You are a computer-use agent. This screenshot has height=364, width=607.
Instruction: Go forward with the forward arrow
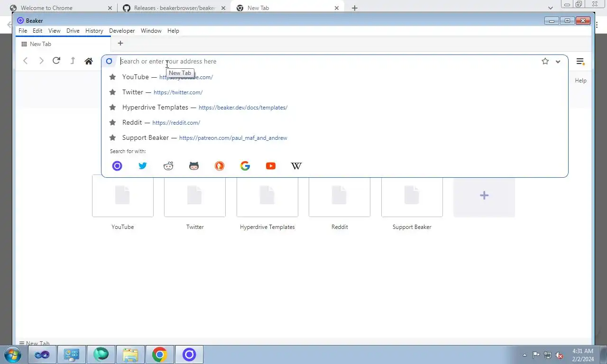point(41,61)
